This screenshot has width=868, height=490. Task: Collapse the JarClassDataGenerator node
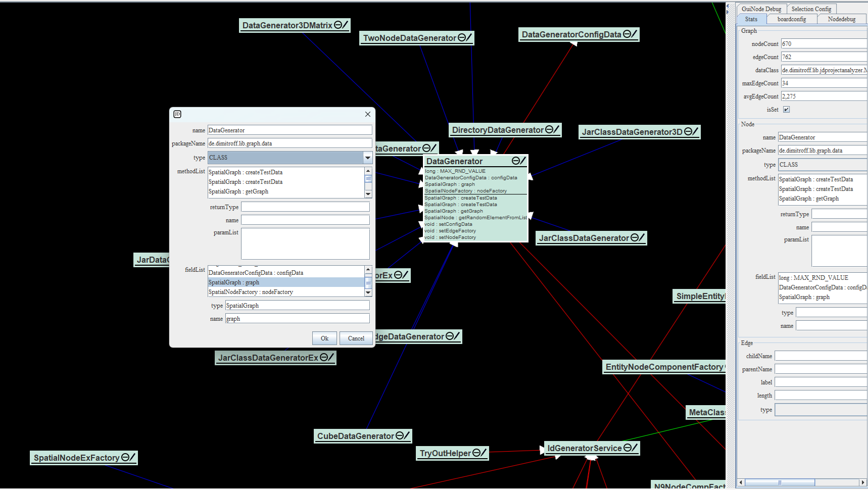tap(634, 237)
